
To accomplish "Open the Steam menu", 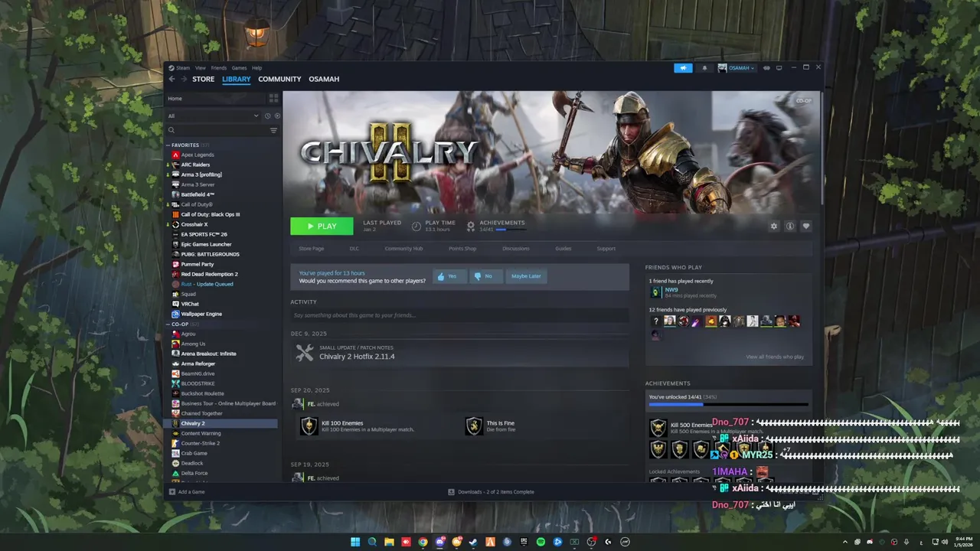I will point(181,68).
